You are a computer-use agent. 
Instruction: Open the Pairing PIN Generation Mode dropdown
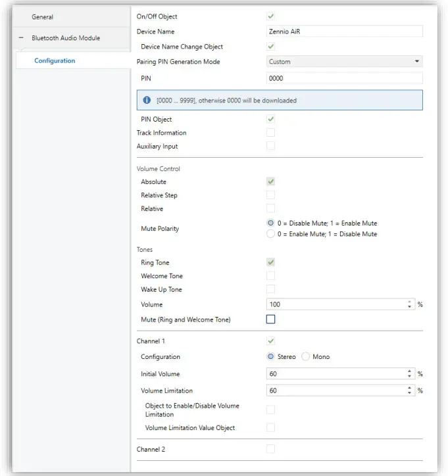(345, 62)
